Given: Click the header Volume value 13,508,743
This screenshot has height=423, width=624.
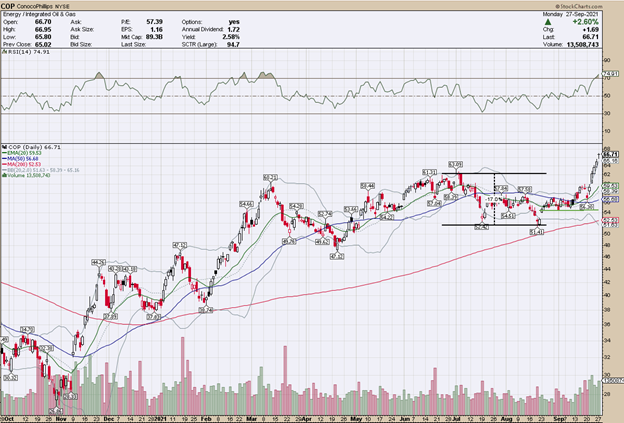Looking at the screenshot, I should [583, 45].
